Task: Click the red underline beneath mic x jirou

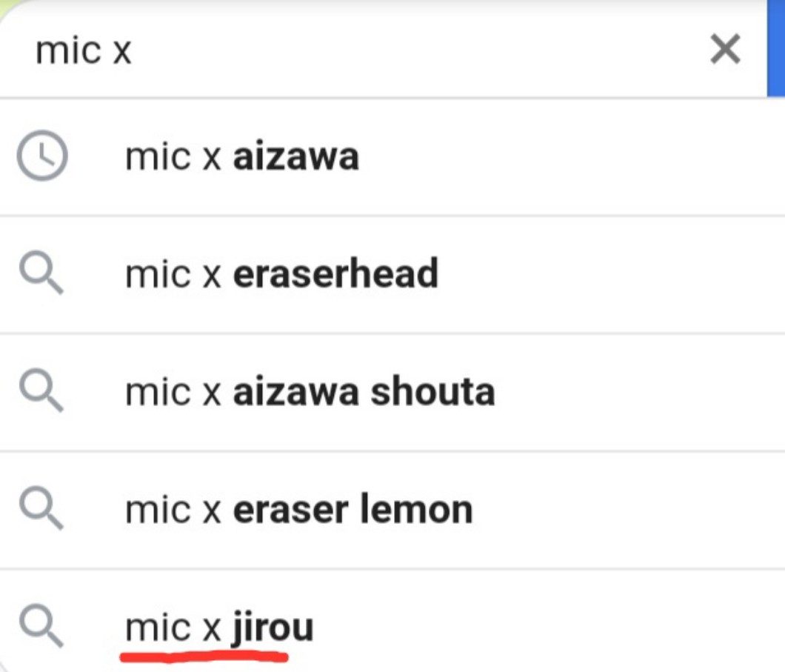Action: (204, 656)
